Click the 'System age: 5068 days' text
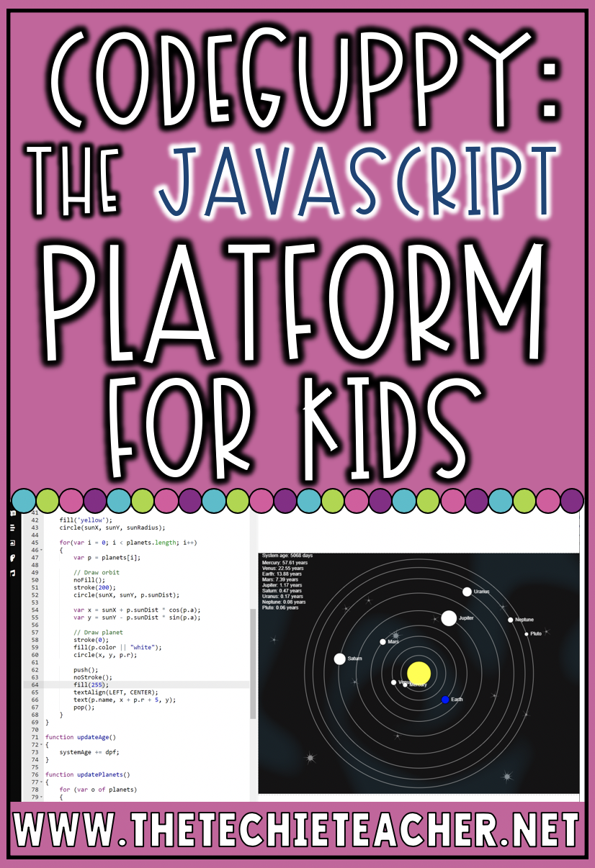This screenshot has height=868, width=595. (x=288, y=556)
